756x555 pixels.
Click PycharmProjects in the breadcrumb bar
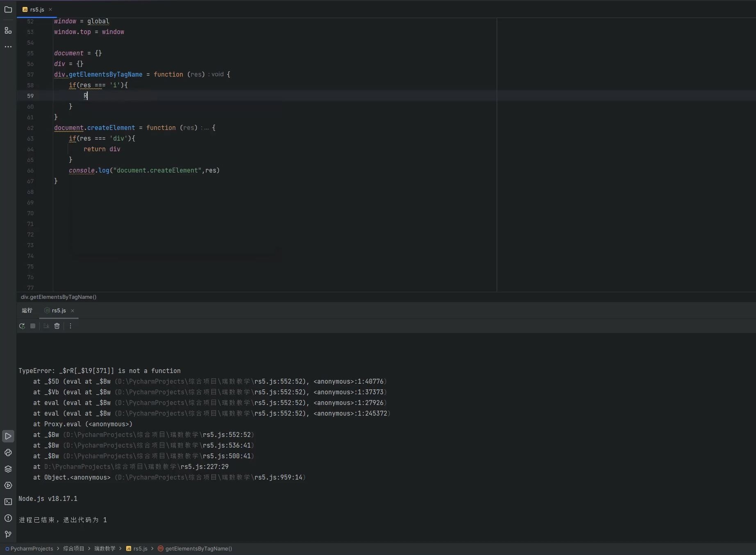pyautogui.click(x=32, y=549)
